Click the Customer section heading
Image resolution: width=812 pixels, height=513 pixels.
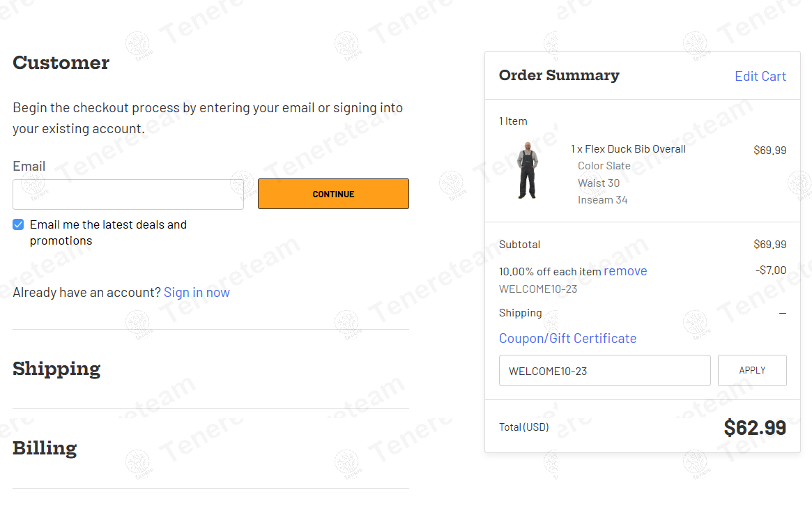(x=61, y=63)
